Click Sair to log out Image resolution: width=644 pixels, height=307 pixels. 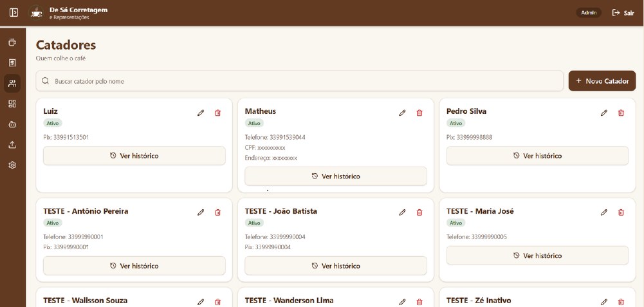pos(623,13)
